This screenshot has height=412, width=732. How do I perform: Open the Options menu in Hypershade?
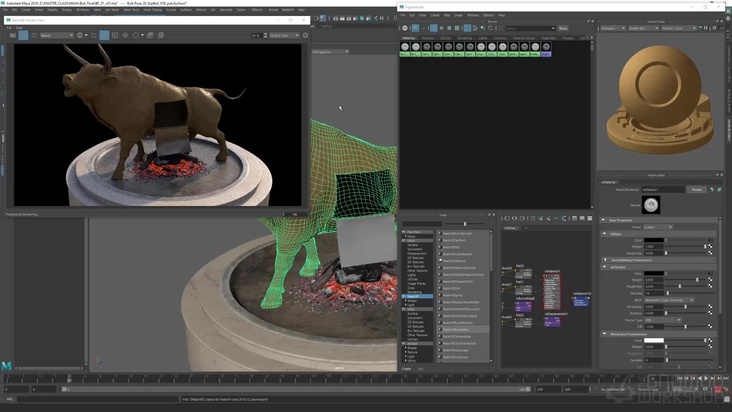[488, 15]
